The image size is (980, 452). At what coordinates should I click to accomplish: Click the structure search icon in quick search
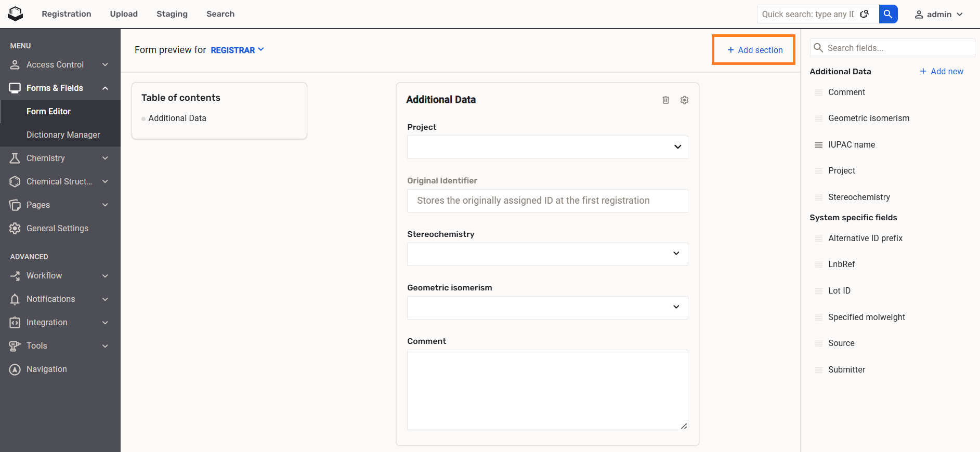point(865,14)
